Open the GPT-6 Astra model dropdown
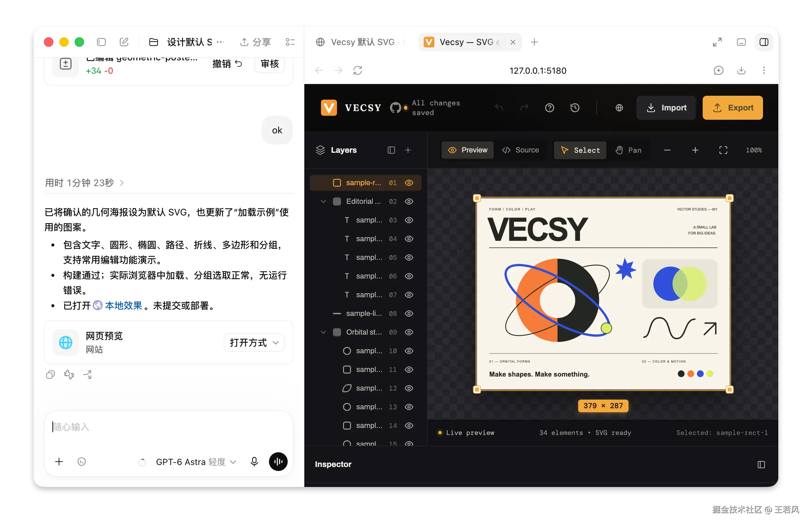 [196, 462]
